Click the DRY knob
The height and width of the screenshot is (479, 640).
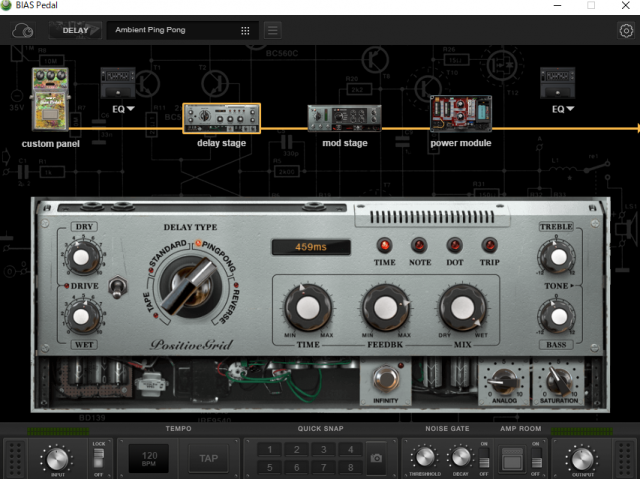[81, 257]
